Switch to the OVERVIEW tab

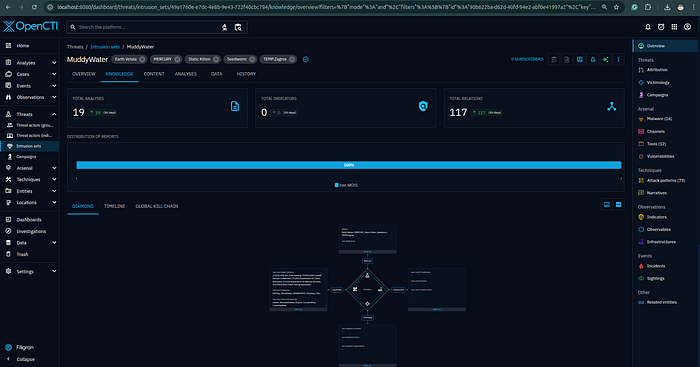(84, 74)
